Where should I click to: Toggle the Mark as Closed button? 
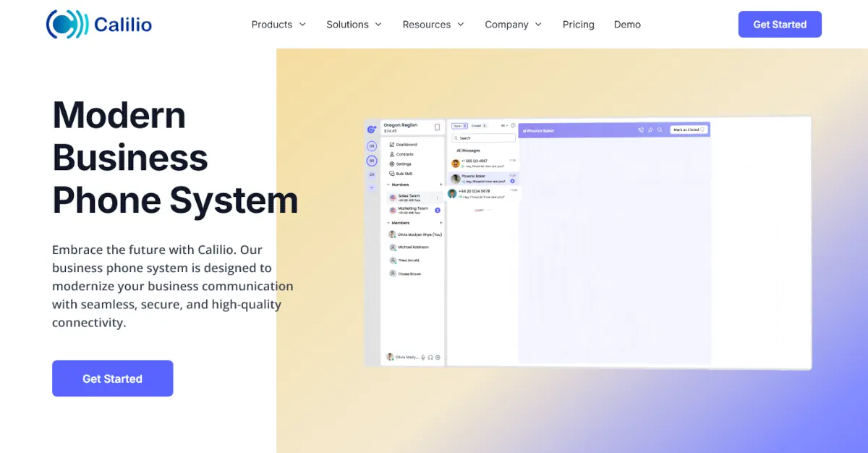pyautogui.click(x=689, y=130)
